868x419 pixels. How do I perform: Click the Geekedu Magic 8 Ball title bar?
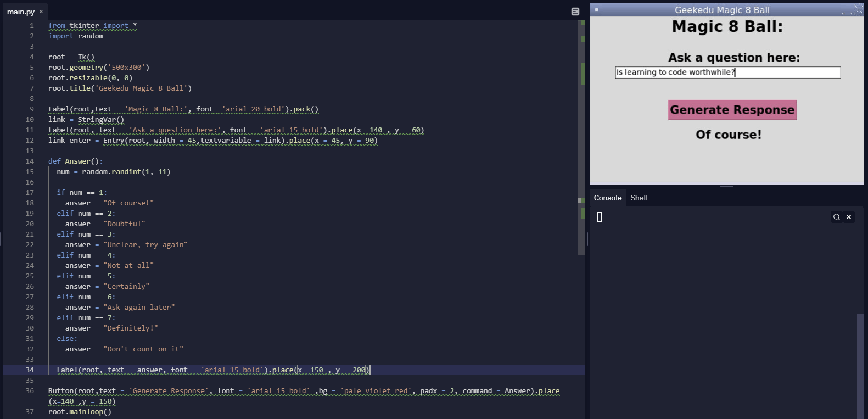coord(722,10)
